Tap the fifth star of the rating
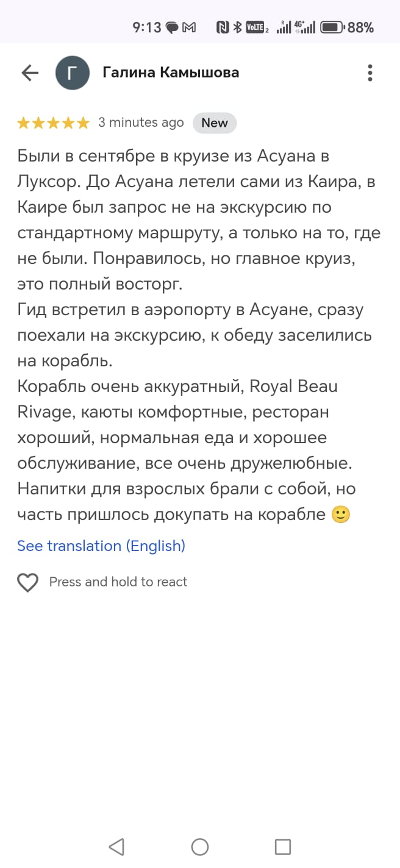 82,123
